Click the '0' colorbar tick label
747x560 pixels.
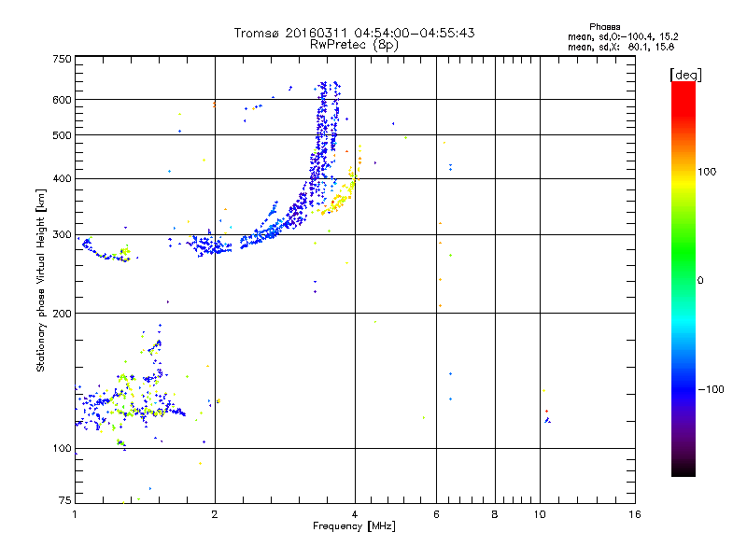pyautogui.click(x=700, y=281)
